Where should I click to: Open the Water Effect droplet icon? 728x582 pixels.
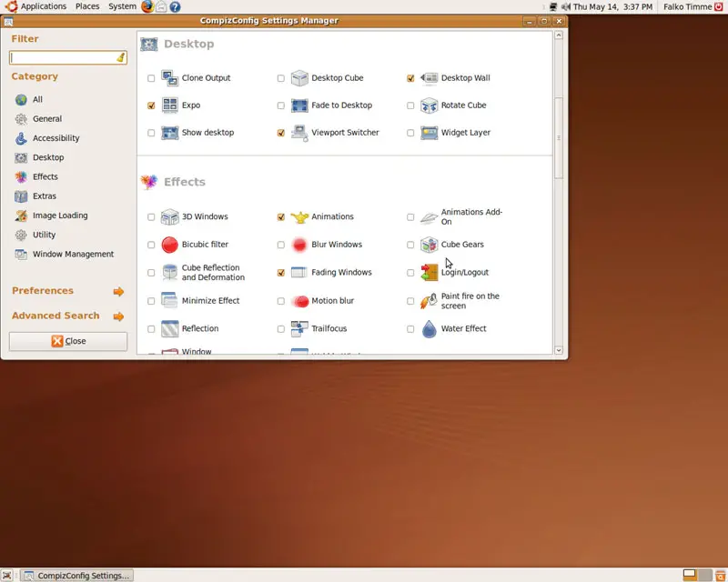coord(429,328)
